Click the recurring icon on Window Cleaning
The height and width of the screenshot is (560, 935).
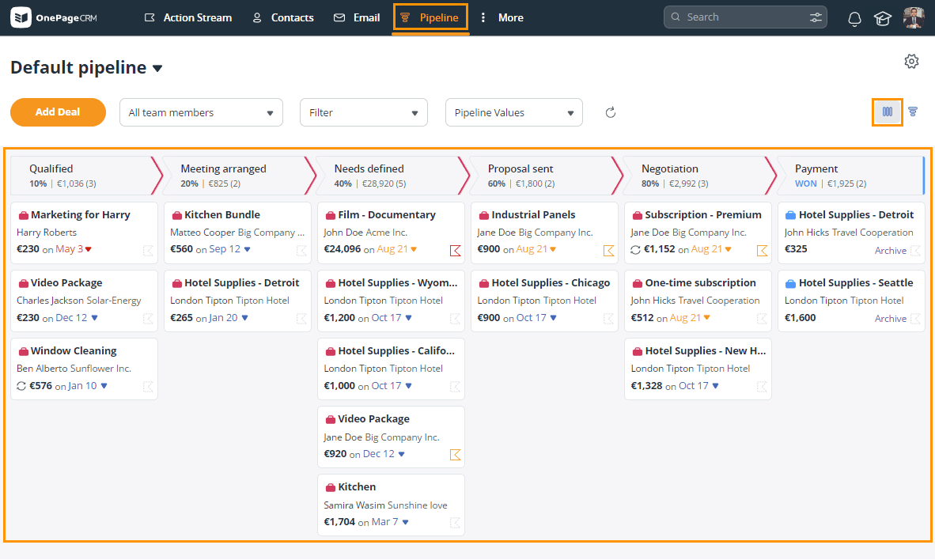21,386
